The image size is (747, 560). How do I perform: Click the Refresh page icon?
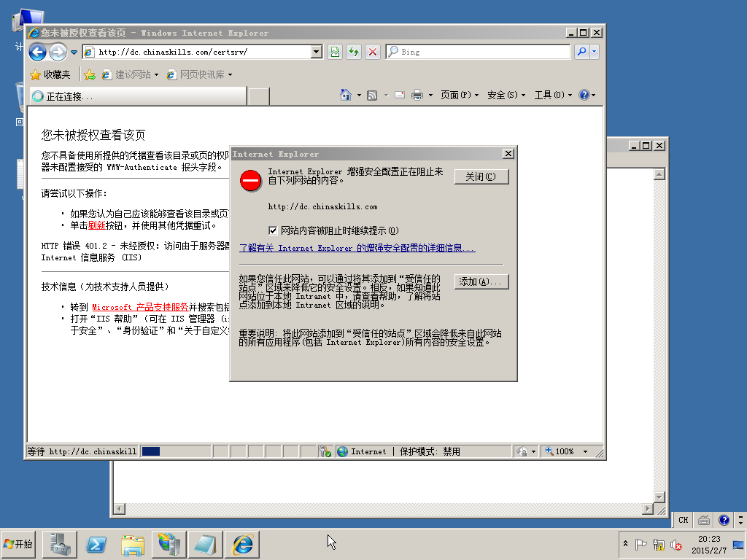click(354, 52)
